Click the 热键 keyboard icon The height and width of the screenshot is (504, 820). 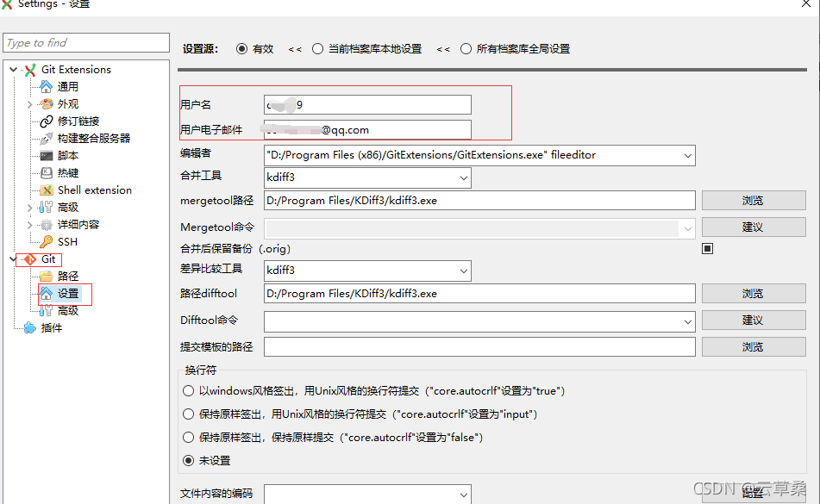click(x=47, y=173)
